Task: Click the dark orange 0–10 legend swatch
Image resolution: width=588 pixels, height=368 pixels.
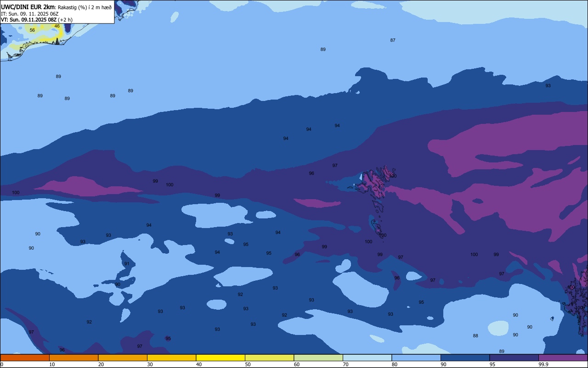Action: tap(25, 357)
